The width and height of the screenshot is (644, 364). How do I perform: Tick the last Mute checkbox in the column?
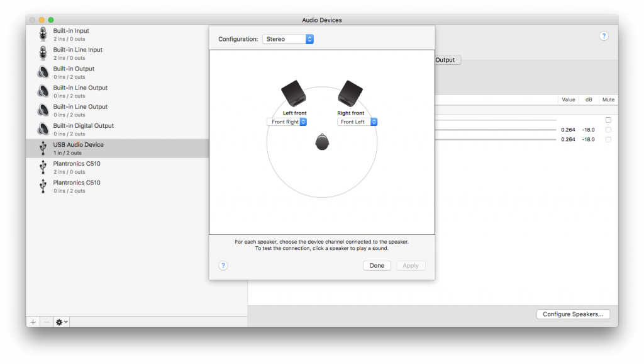608,139
